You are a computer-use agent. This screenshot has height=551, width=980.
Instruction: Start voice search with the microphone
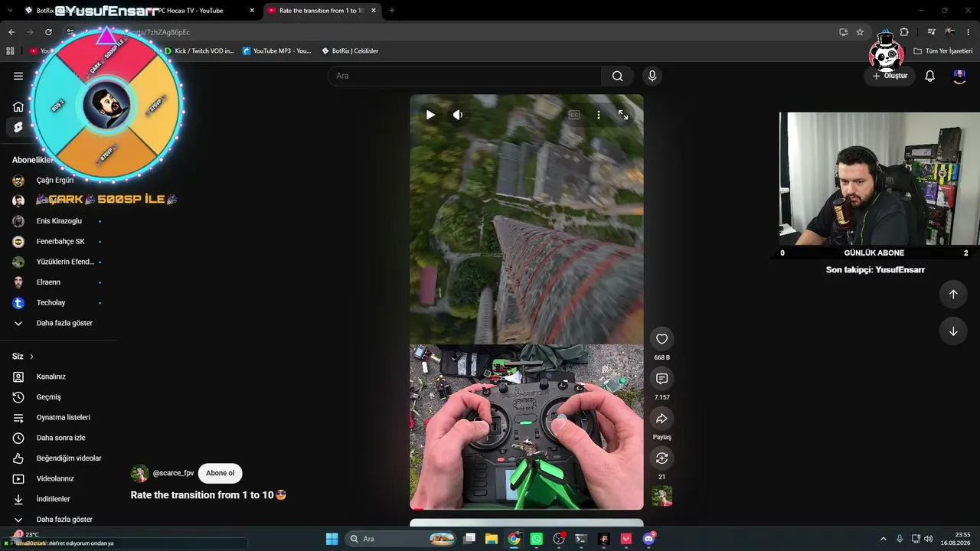(652, 76)
